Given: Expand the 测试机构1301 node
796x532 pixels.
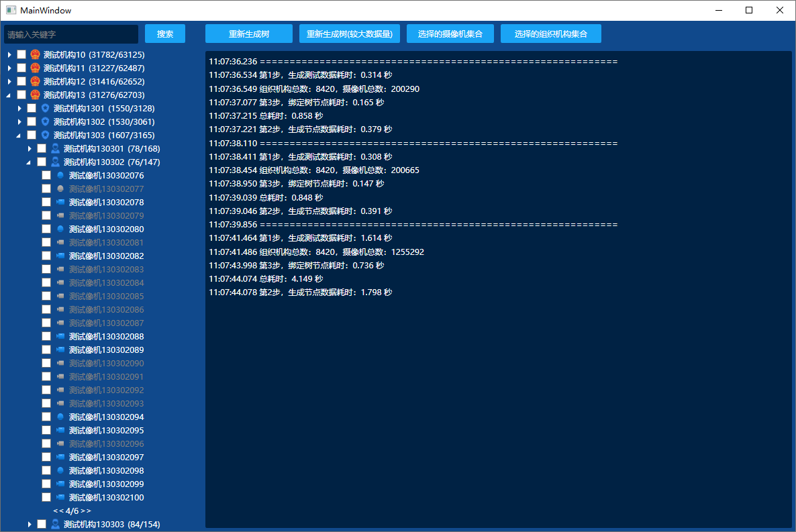Looking at the screenshot, I should (x=19, y=108).
